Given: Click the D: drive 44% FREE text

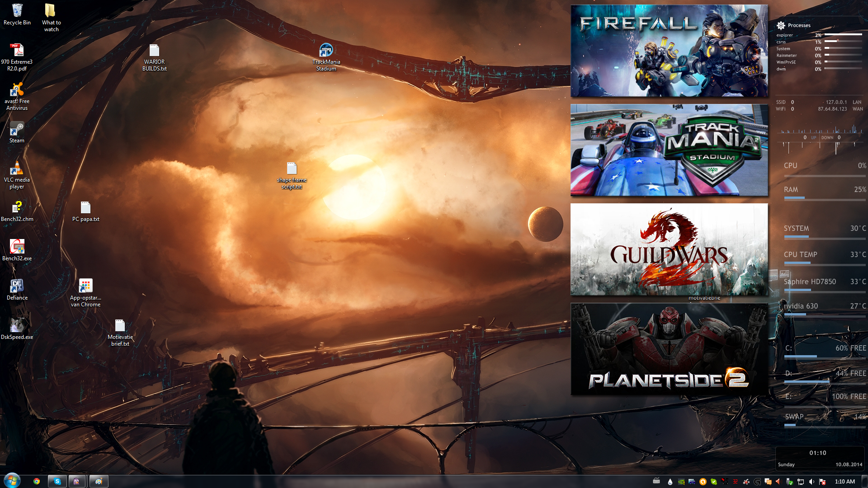Looking at the screenshot, I should 851,373.
